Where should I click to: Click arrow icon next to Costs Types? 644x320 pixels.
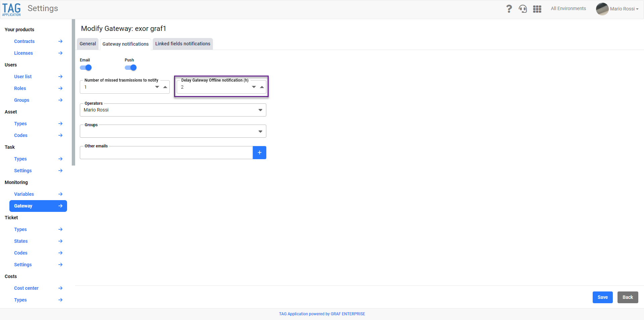pyautogui.click(x=60, y=300)
